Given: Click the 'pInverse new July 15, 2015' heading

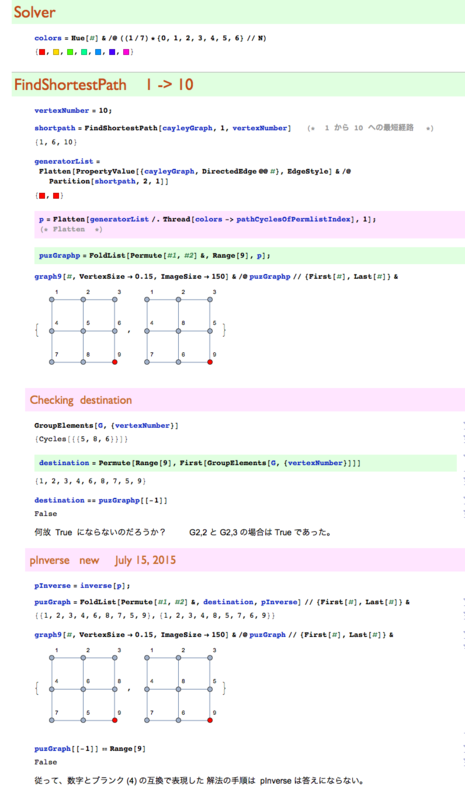Looking at the screenshot, I should click(103, 560).
